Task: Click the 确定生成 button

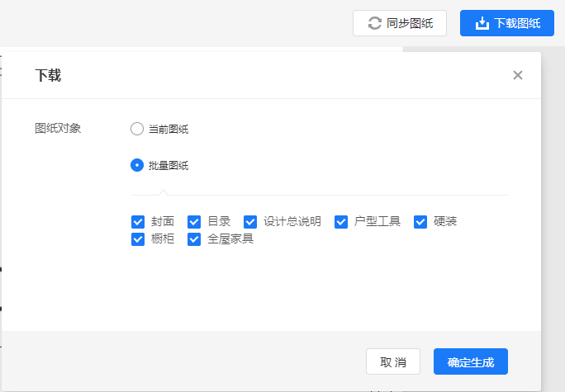Action: point(470,361)
